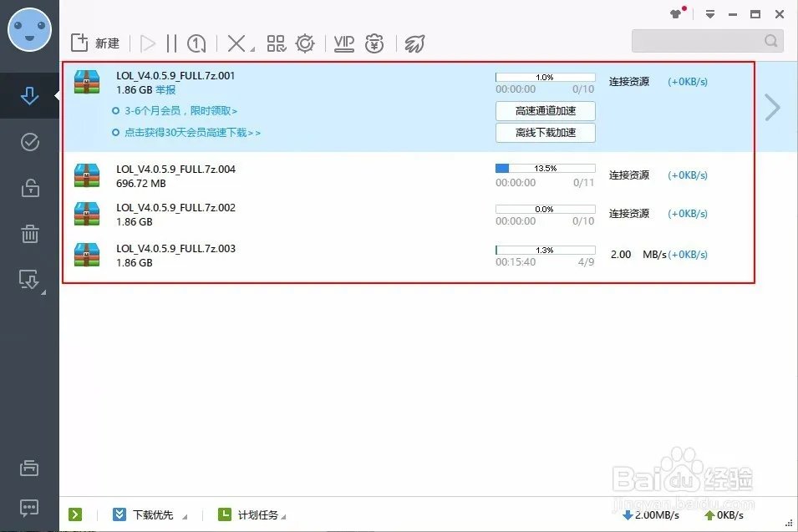Click the 696.72 MB size text
798x532 pixels.
[x=141, y=184]
